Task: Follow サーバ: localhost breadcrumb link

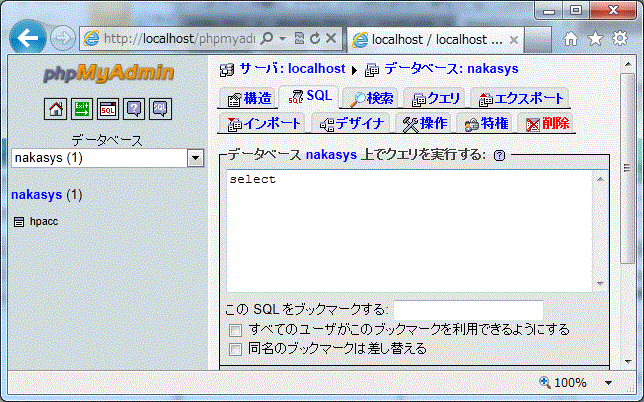Action: click(x=292, y=69)
